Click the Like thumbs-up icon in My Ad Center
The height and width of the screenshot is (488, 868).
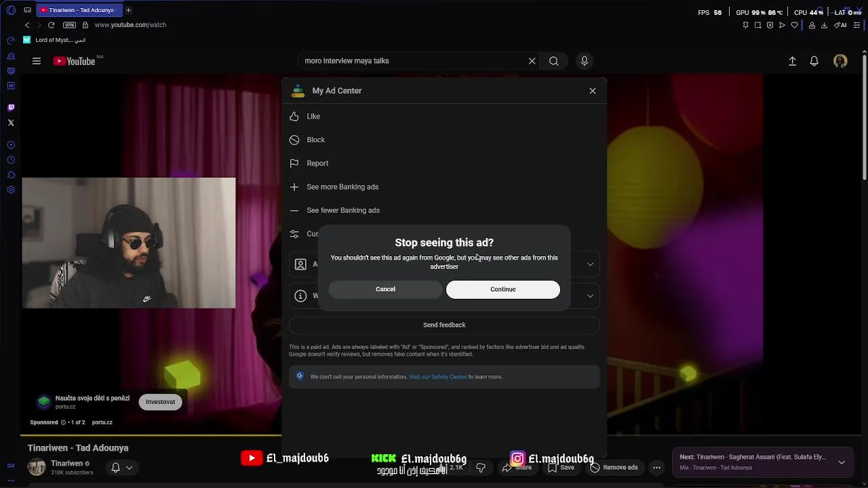coord(294,117)
